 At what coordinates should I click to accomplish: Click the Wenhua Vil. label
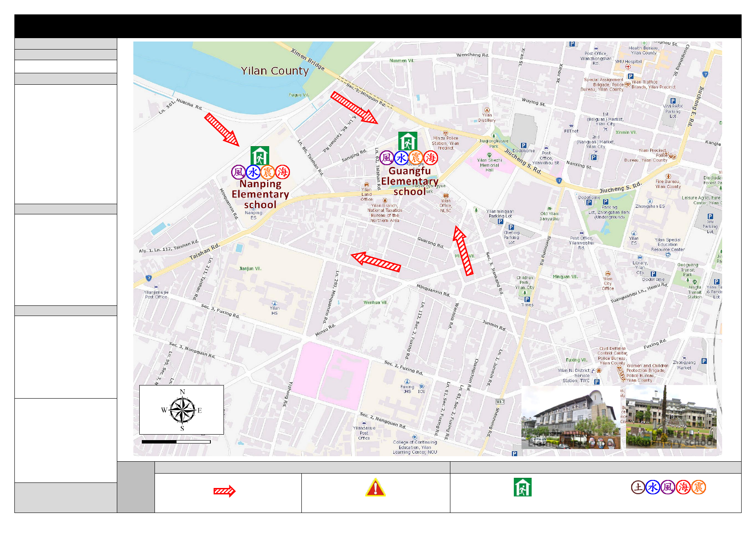[375, 302]
